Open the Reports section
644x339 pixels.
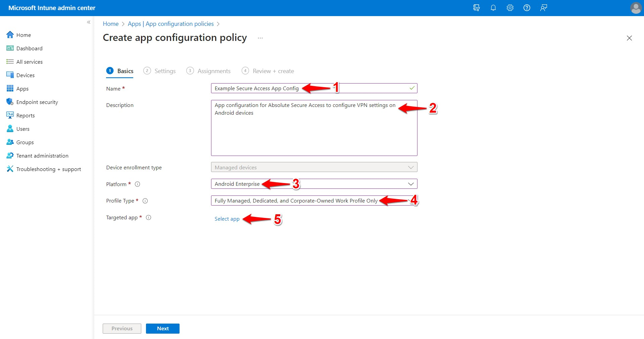click(25, 115)
